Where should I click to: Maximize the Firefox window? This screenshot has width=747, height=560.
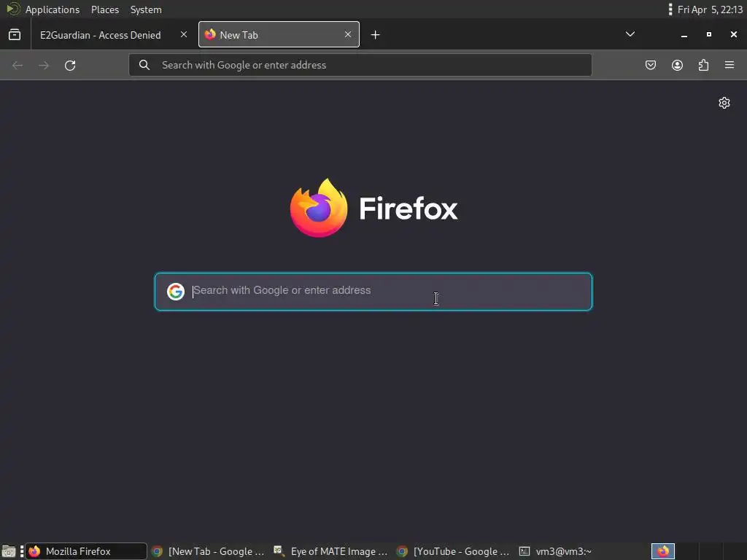click(x=709, y=35)
